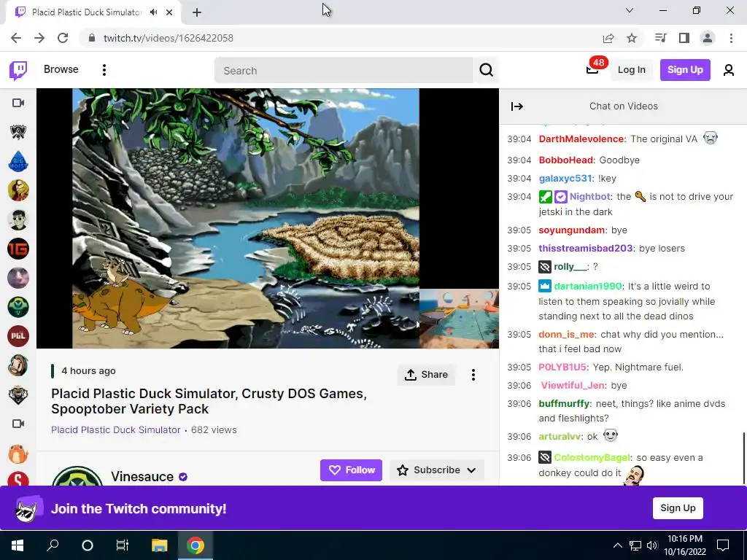
Task: Show hidden system tray icons chevron
Action: (x=617, y=545)
